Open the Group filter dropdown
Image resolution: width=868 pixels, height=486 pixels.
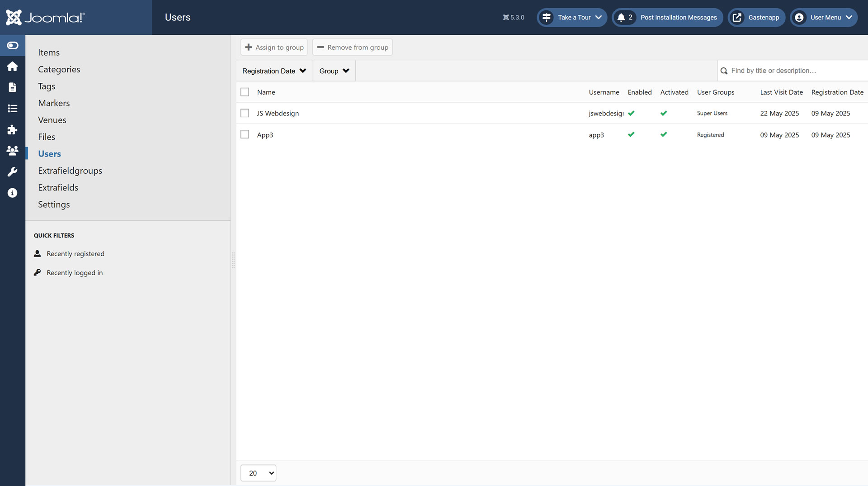(x=334, y=71)
